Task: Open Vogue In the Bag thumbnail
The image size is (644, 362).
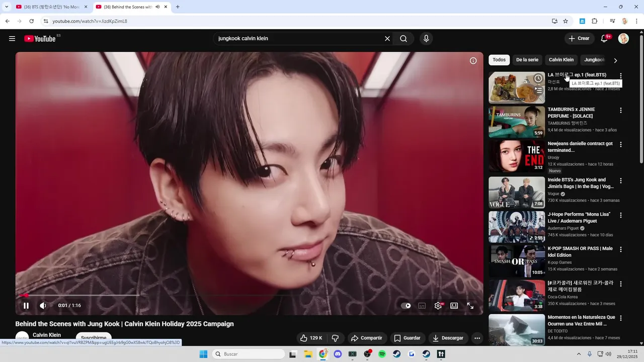Action: (x=517, y=192)
